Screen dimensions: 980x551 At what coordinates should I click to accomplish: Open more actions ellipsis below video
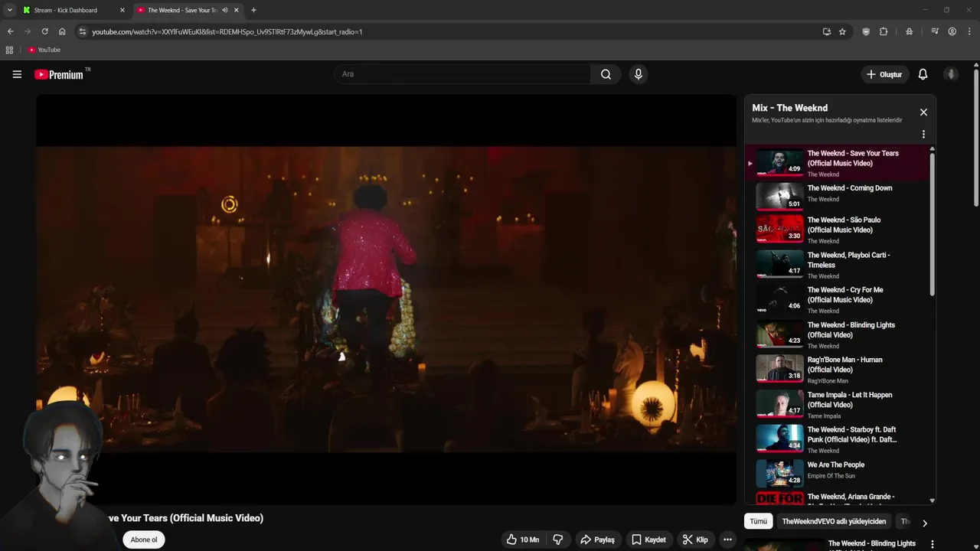point(728,540)
